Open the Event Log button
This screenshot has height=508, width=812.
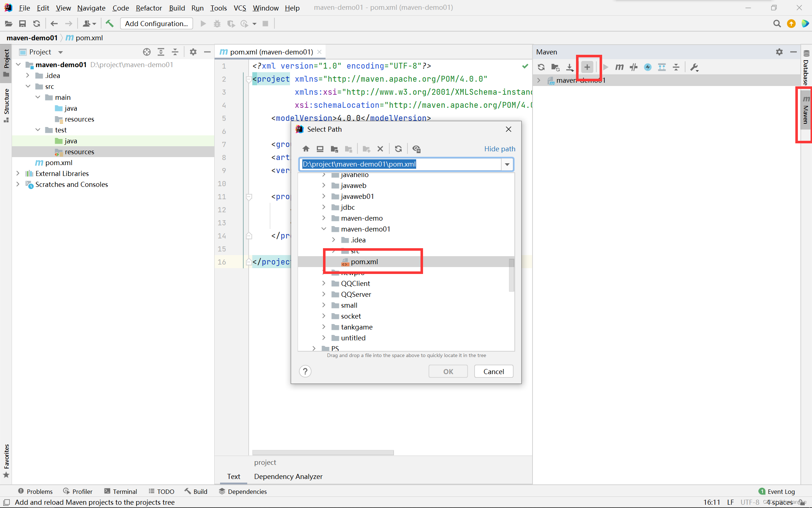pos(777,491)
